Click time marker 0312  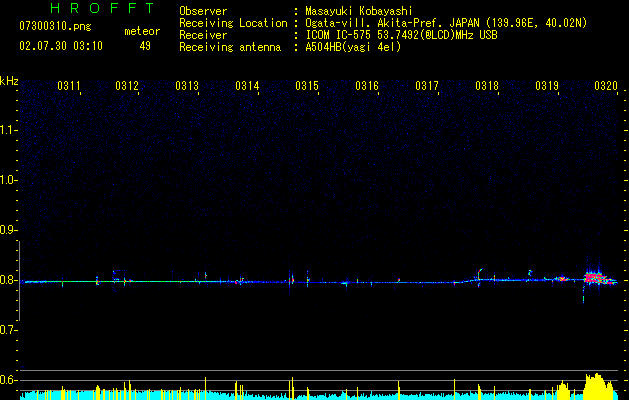coord(127,86)
